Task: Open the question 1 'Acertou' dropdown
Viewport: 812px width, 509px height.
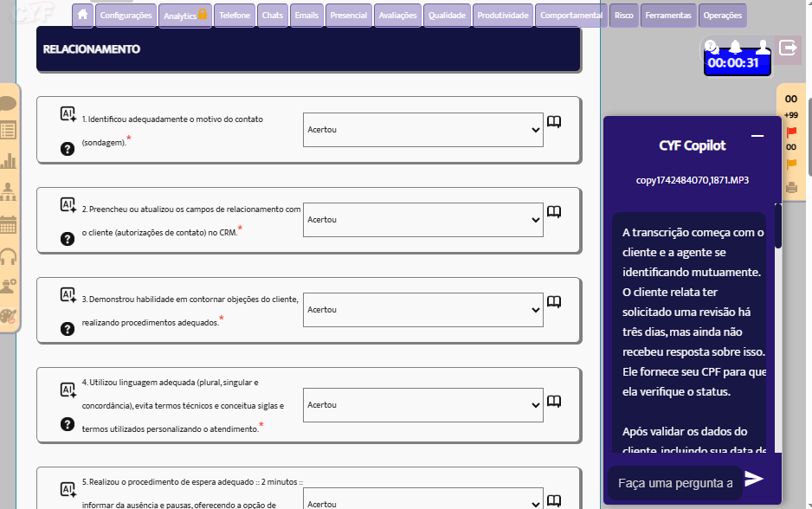Action: (x=422, y=130)
